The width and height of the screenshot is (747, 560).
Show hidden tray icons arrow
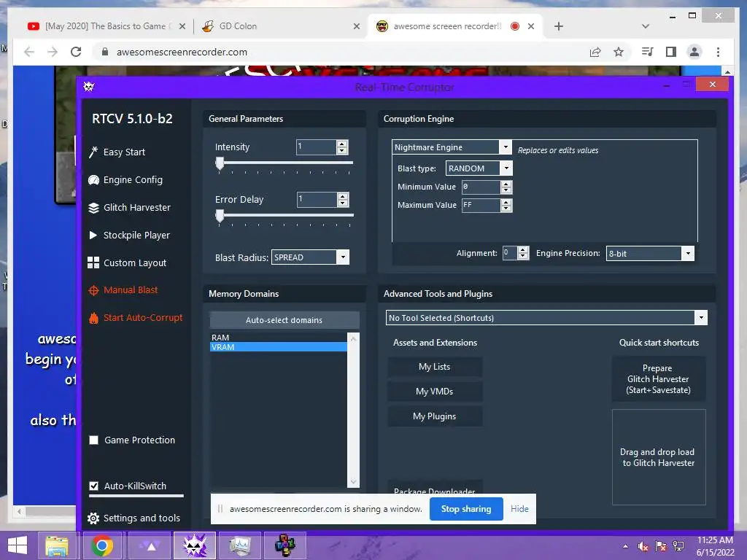[x=625, y=546]
